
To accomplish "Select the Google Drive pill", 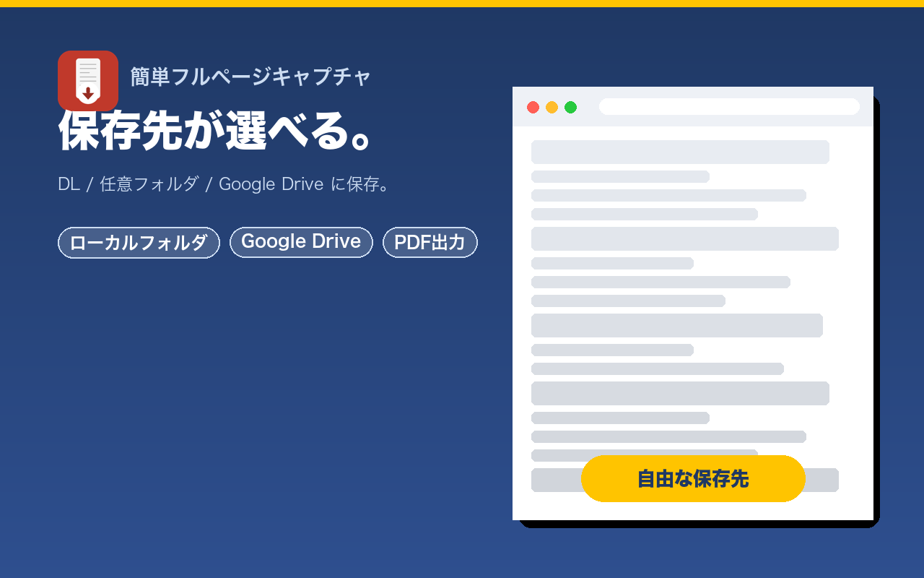I will (x=301, y=242).
